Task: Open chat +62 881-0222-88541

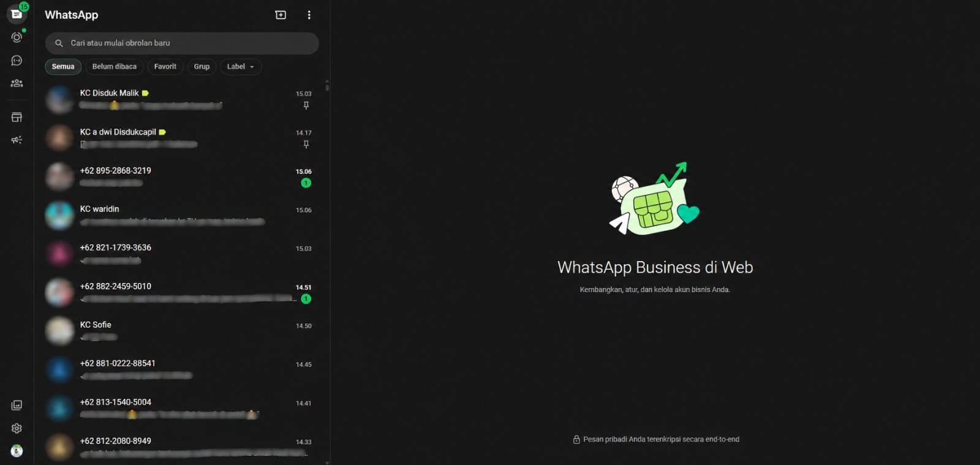Action: tap(182, 369)
